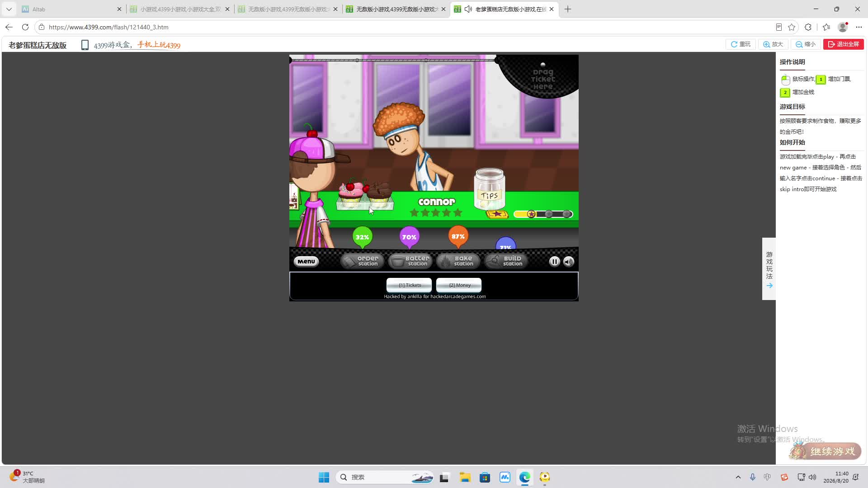The image size is (868, 488).
Task: Open the clock and calendar flyout
Action: coord(836,477)
